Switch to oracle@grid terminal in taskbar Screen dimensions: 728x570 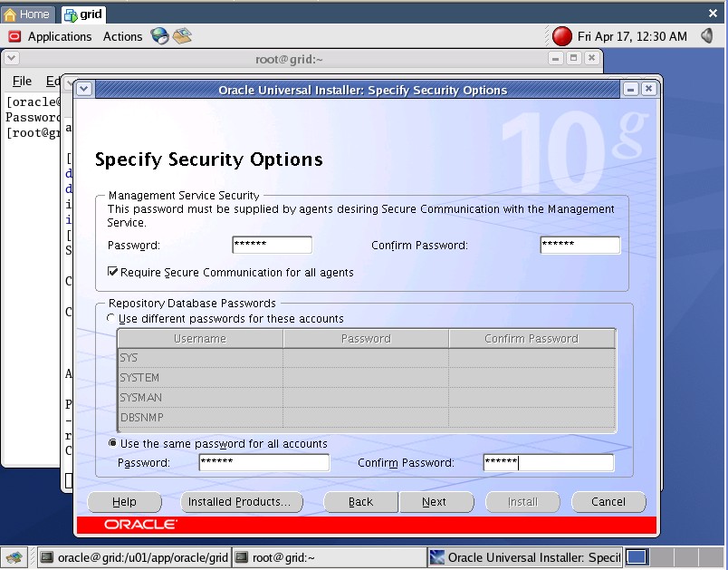(x=134, y=557)
